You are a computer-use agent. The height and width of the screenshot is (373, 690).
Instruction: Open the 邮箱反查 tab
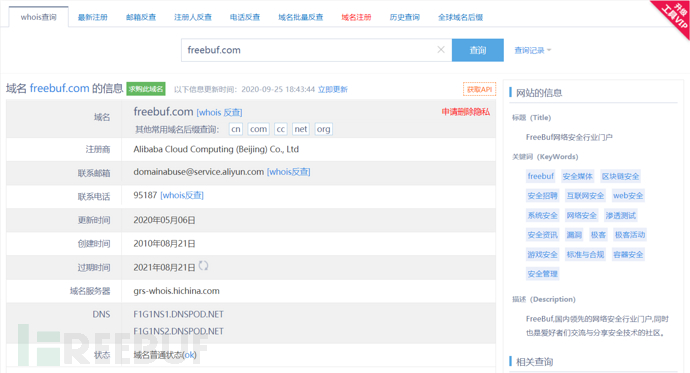141,17
